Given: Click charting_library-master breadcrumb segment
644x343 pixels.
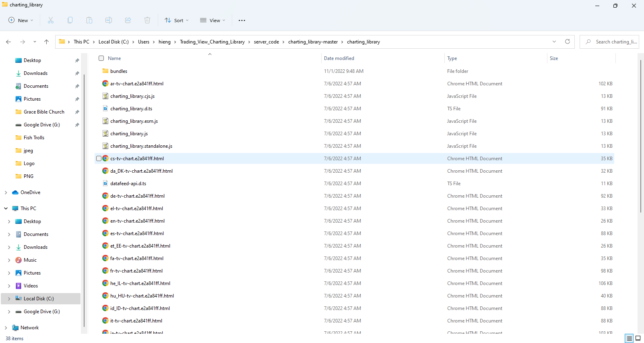Looking at the screenshot, I should point(313,42).
